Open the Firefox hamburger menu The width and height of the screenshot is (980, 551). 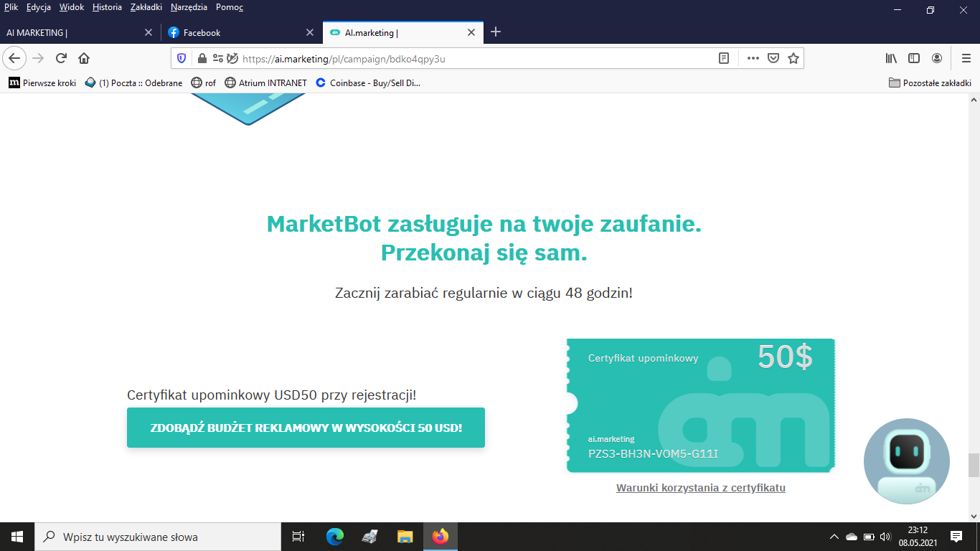coord(966,58)
